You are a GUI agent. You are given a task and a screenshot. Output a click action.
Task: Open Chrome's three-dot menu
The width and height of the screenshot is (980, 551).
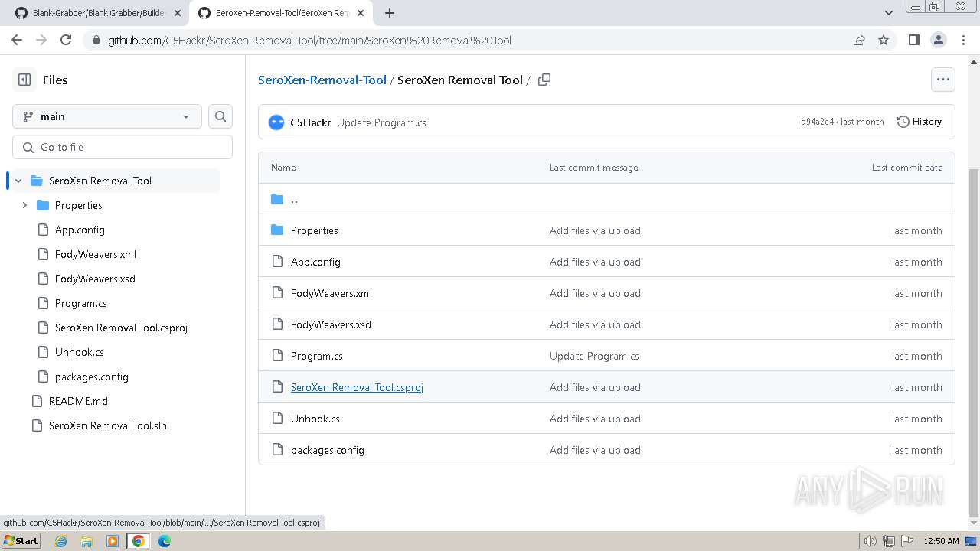pyautogui.click(x=962, y=40)
